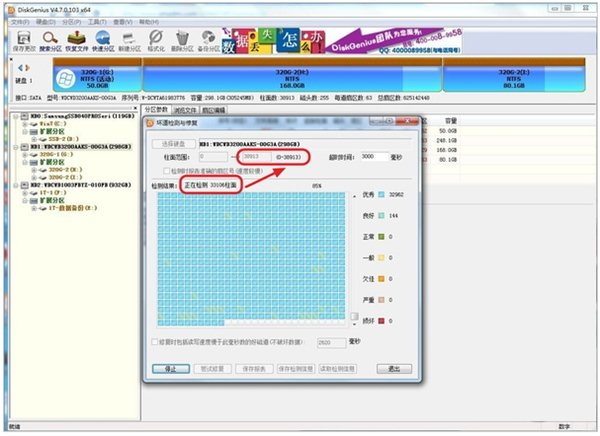
Task: Expand the 17-1(F:) tree node
Action: [x=25, y=193]
